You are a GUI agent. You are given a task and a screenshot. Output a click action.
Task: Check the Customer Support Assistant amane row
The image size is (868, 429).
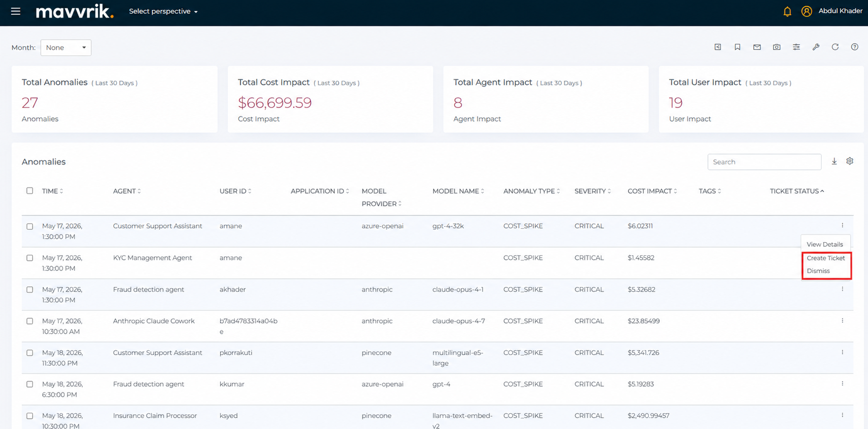click(30, 226)
